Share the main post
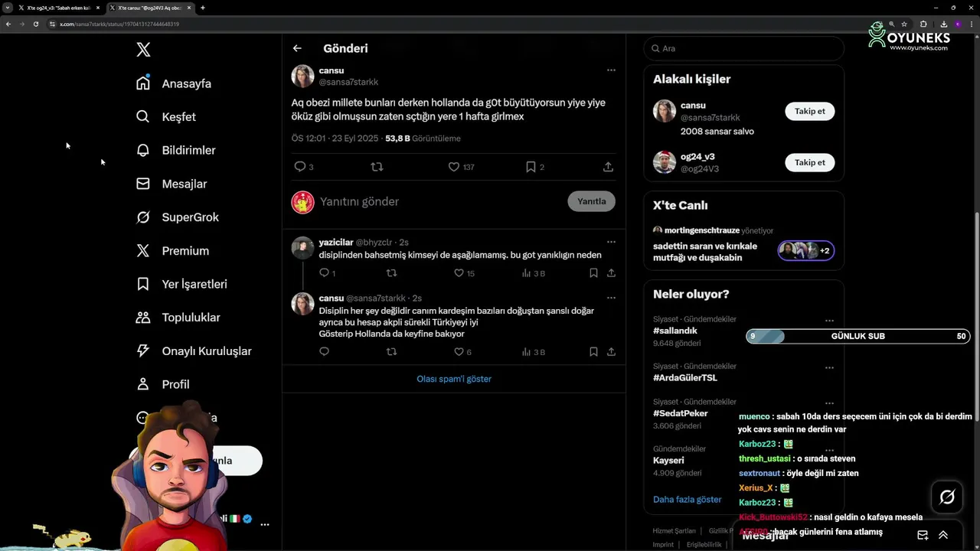980x551 pixels. coord(608,166)
